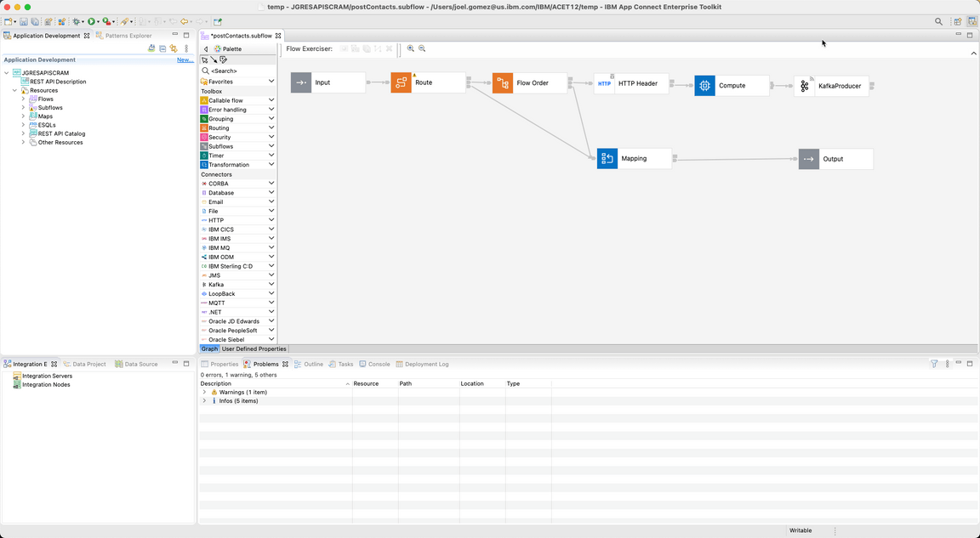This screenshot has width=980, height=538.
Task: Expand Warnings in the Problems view
Action: point(204,390)
